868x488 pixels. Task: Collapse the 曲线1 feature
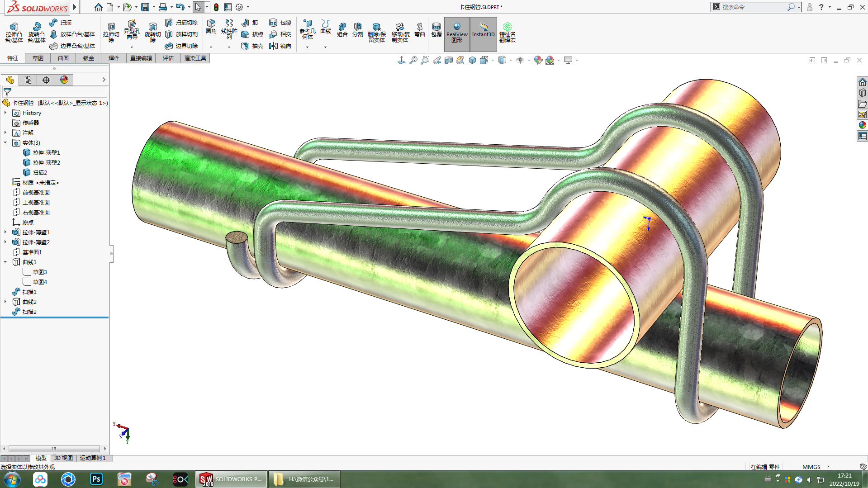click(x=5, y=262)
